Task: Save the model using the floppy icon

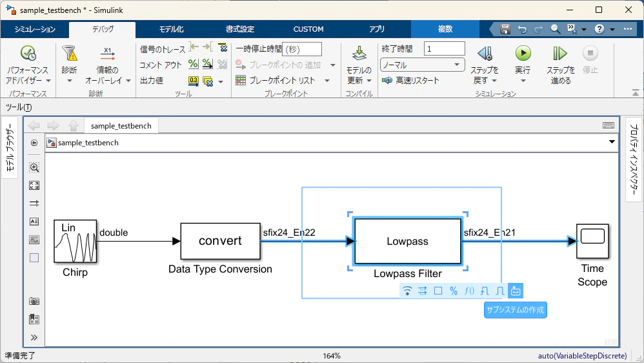Action: 505,29
